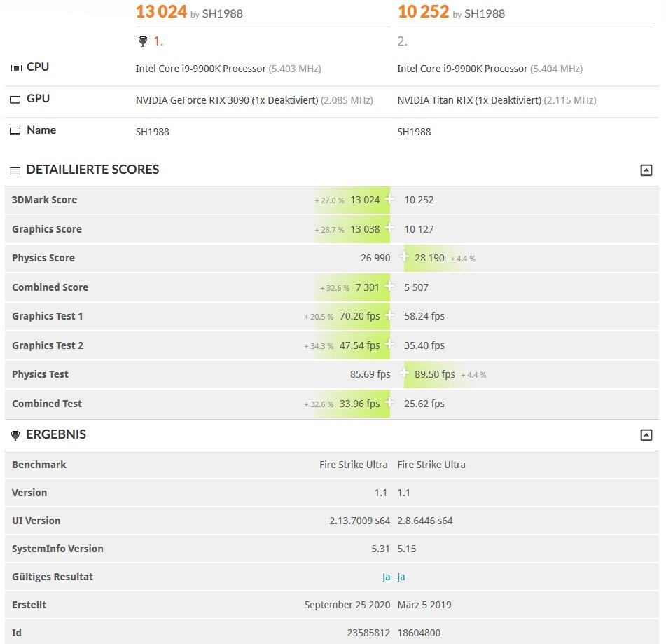Click the 33.96 fps Combined Test value
This screenshot has height=644, width=666.
pos(360,404)
